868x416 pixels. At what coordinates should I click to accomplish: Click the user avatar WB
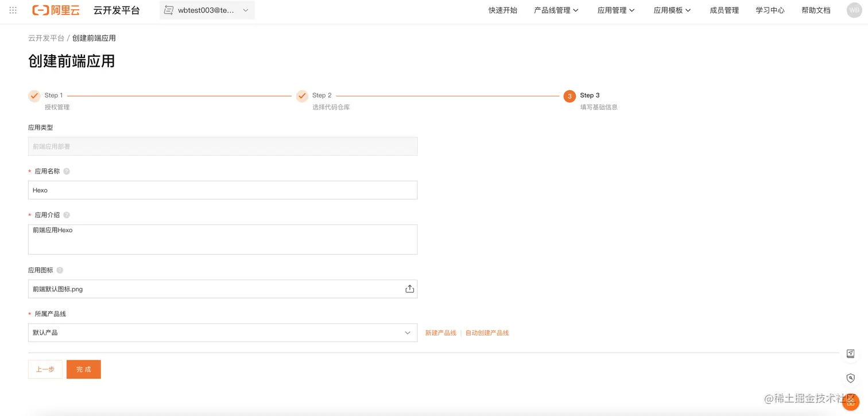pos(854,10)
